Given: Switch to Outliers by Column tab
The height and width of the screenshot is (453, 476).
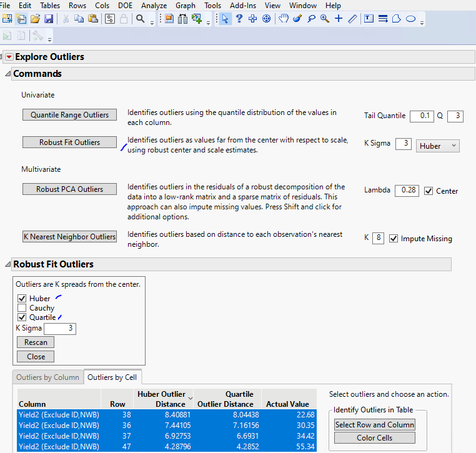Looking at the screenshot, I should pyautogui.click(x=47, y=377).
